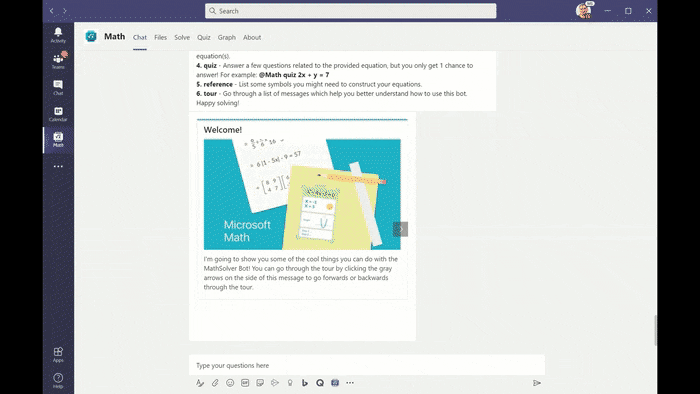Open the Bing extension in compose bar
Screen dimensions: 700x394
(305, 383)
